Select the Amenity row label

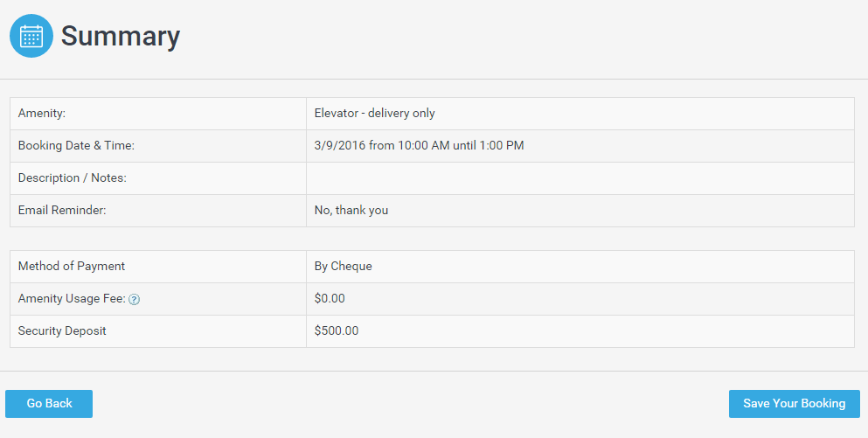42,113
